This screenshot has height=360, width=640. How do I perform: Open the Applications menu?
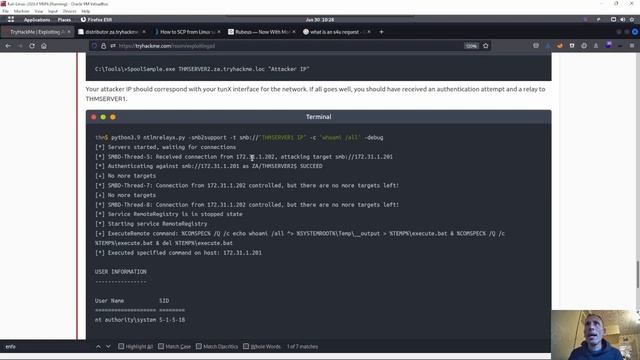(x=37, y=20)
